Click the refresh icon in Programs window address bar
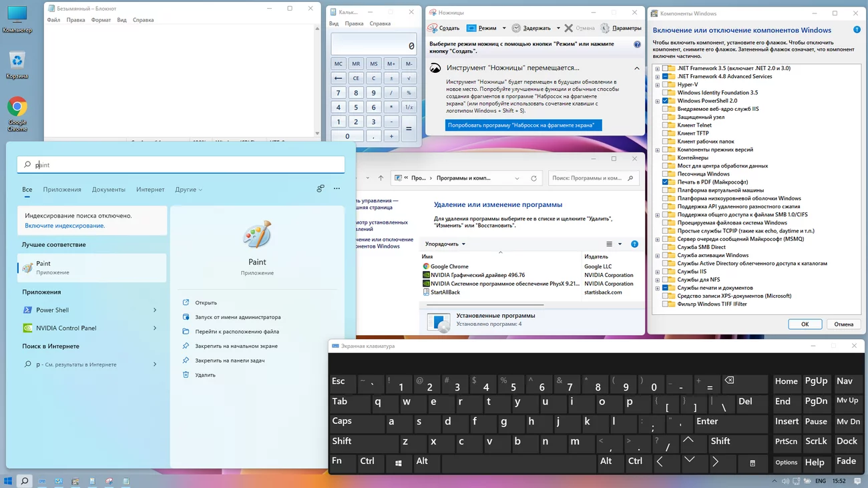 pyautogui.click(x=533, y=178)
